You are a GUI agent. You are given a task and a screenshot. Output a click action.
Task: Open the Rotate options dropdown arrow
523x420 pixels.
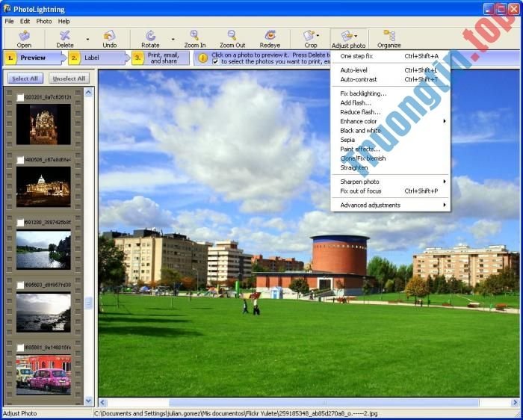(173, 40)
